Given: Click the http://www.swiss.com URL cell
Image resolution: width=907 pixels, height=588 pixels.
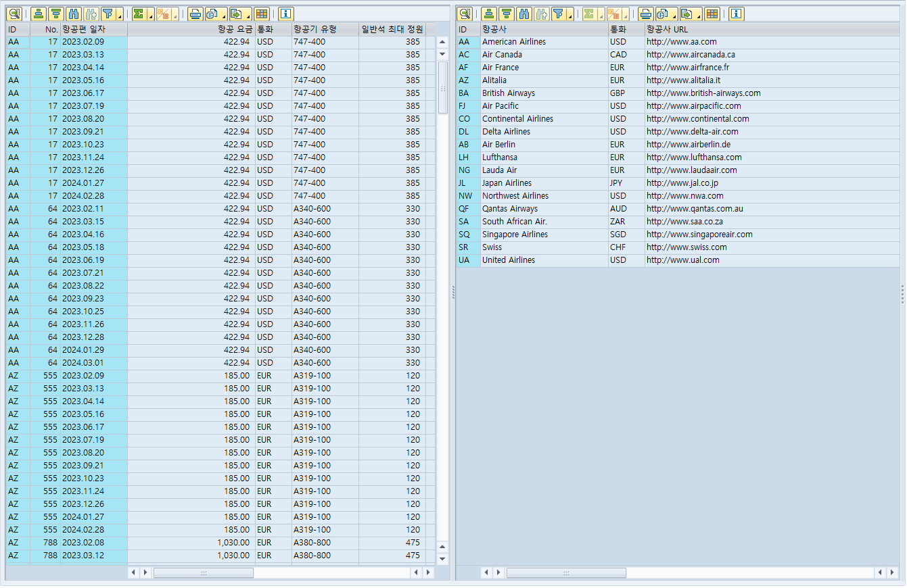Looking at the screenshot, I should click(x=772, y=247).
